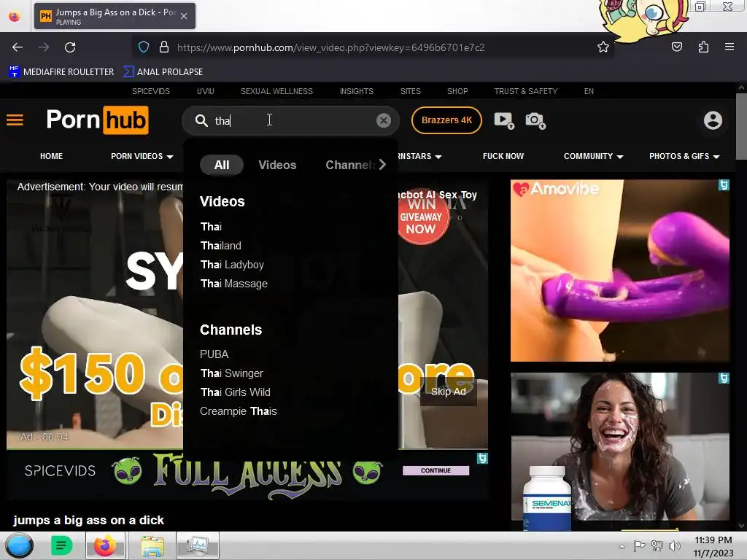Expand the PHOTOS & GIFS dropdown
Screen dimensions: 747x560
pyautogui.click(x=684, y=156)
